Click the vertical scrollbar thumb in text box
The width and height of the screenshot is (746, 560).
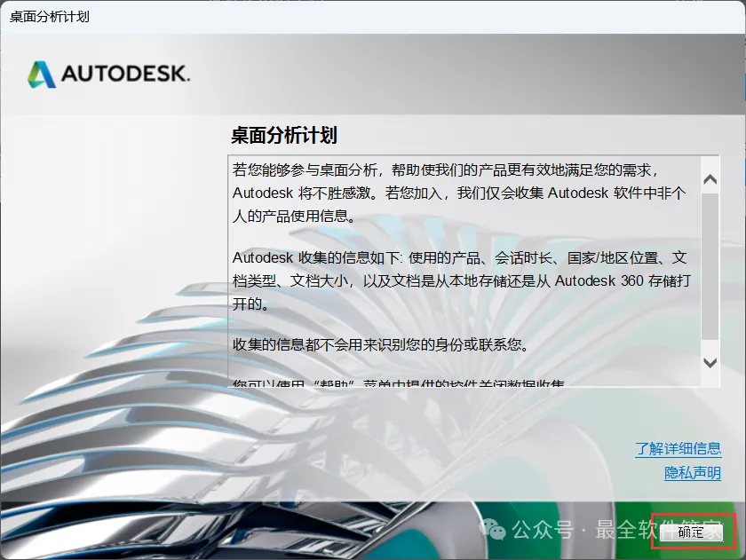710,266
